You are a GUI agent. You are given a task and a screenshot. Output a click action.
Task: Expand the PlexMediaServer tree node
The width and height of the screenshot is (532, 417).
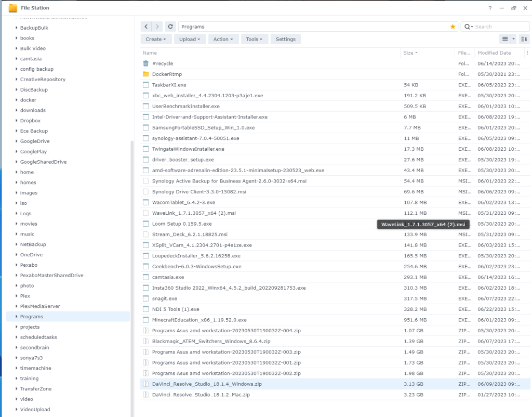[16, 306]
